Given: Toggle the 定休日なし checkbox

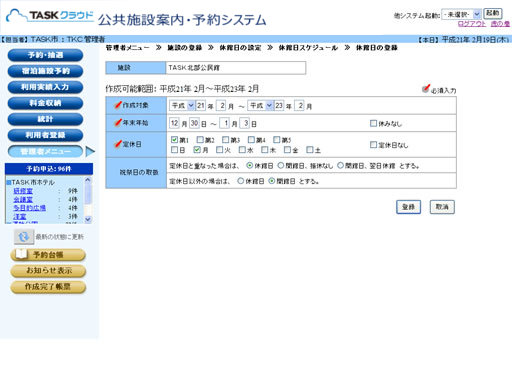Looking at the screenshot, I should tap(373, 145).
